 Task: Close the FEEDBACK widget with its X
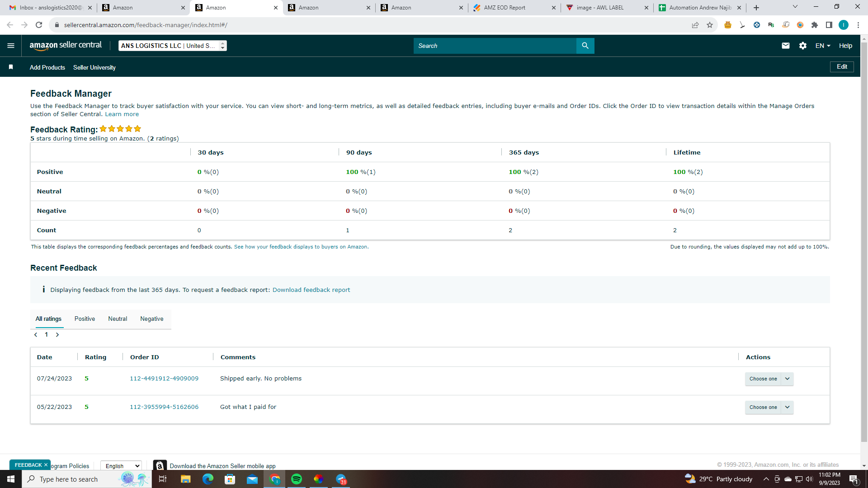pyautogui.click(x=46, y=465)
